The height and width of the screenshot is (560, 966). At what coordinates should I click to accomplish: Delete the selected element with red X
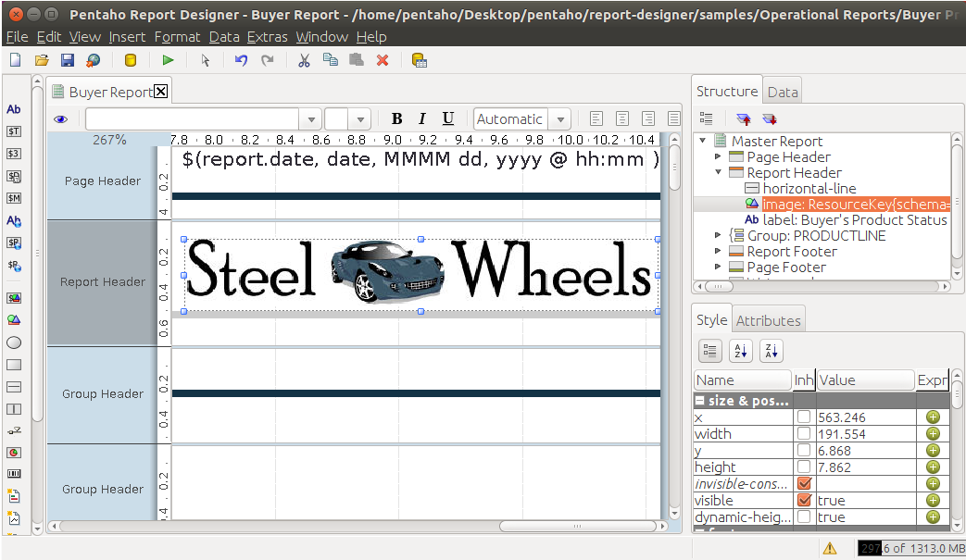383,60
